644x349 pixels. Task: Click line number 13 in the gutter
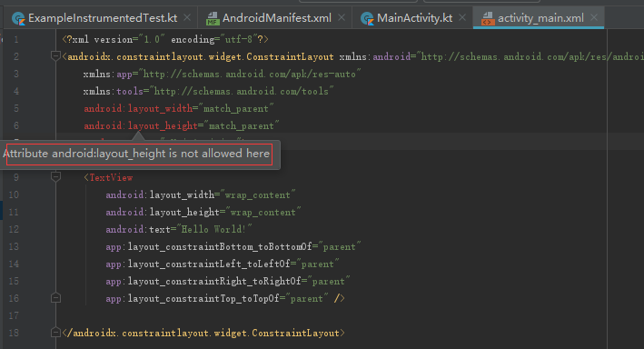click(14, 246)
